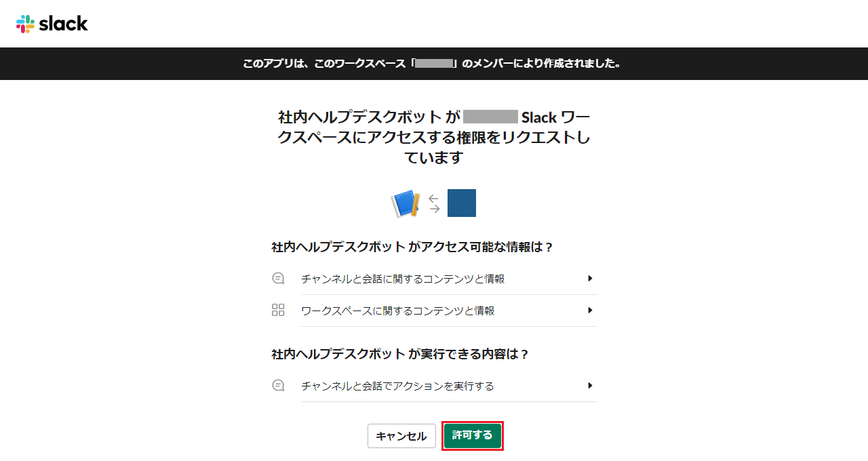Viewport: 868px width, 461px height.
Task: Click the blue notebook app icon
Action: click(x=406, y=203)
